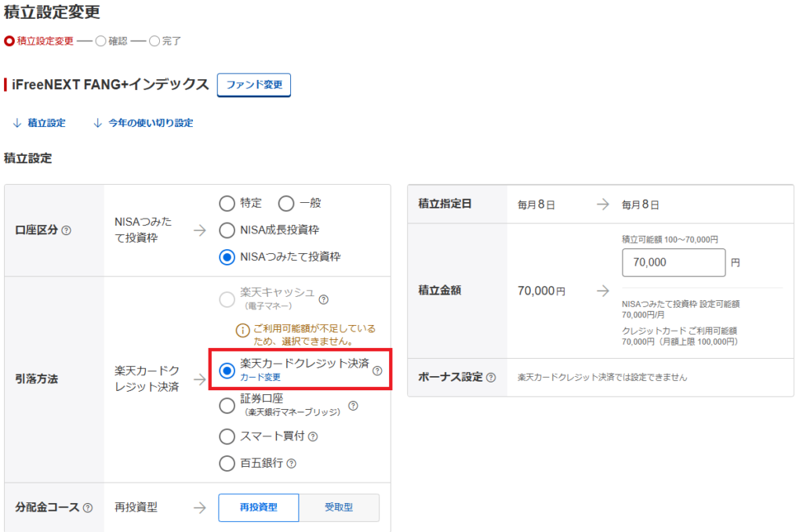Choose 受取型 distribution course
This screenshot has height=532, width=803.
pos(339,508)
